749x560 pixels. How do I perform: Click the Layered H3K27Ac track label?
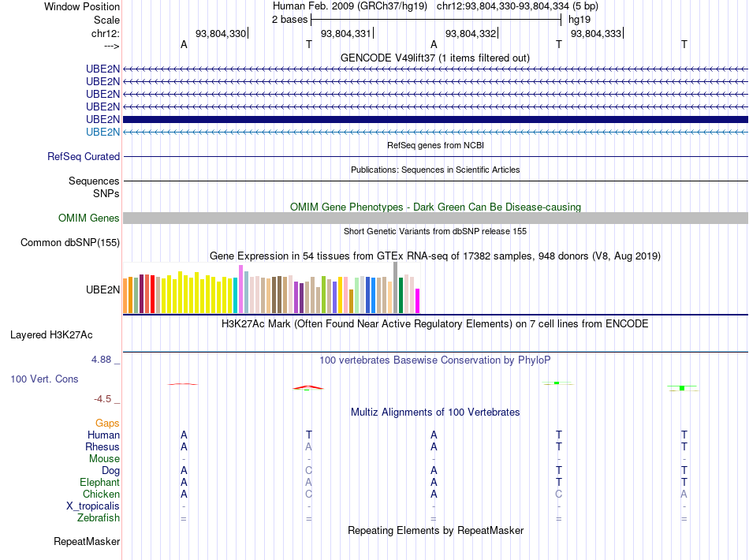51,335
